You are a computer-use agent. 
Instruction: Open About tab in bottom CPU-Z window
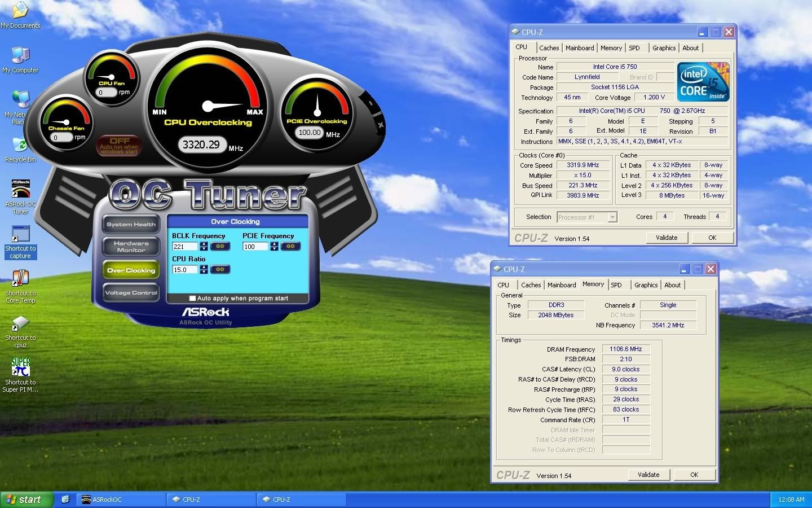click(x=673, y=285)
